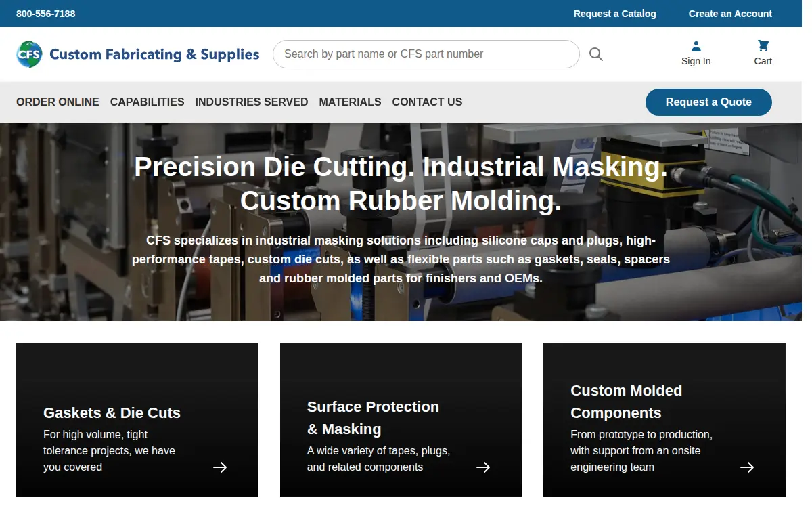Click the Precision Die Cutting hero headline
Viewport: 812px width, 508px height.
pyautogui.click(x=401, y=184)
